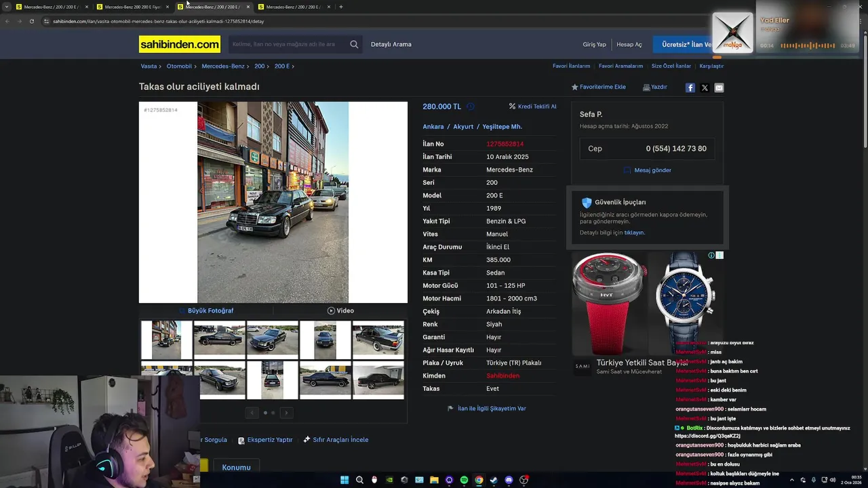Click the search magnifier icon
The height and width of the screenshot is (488, 868).
click(x=354, y=44)
